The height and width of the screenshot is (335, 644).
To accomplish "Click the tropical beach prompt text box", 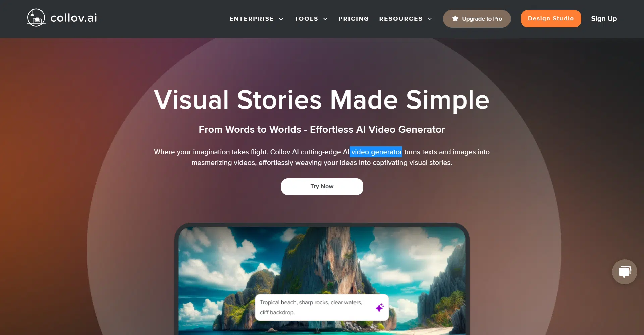I will coord(322,308).
